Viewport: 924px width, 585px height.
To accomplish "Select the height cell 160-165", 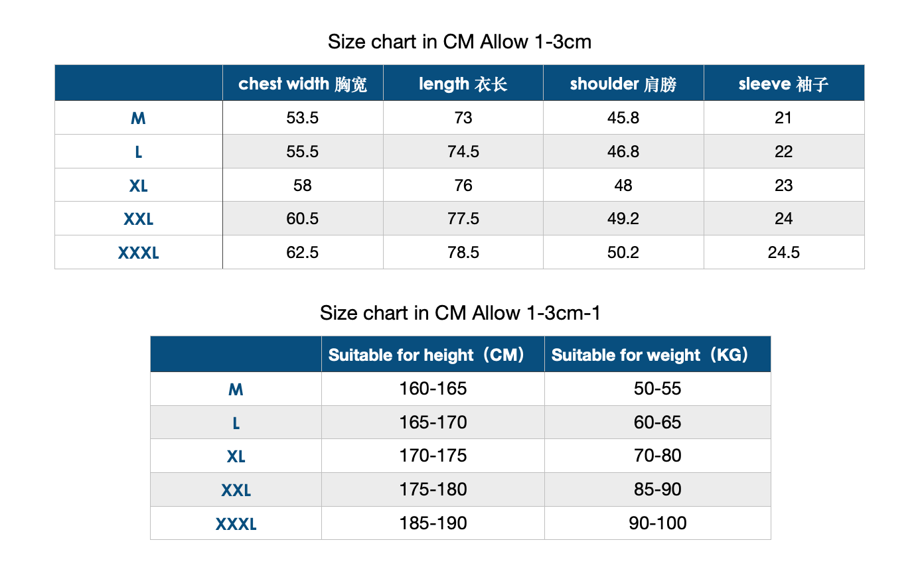I will click(433, 389).
